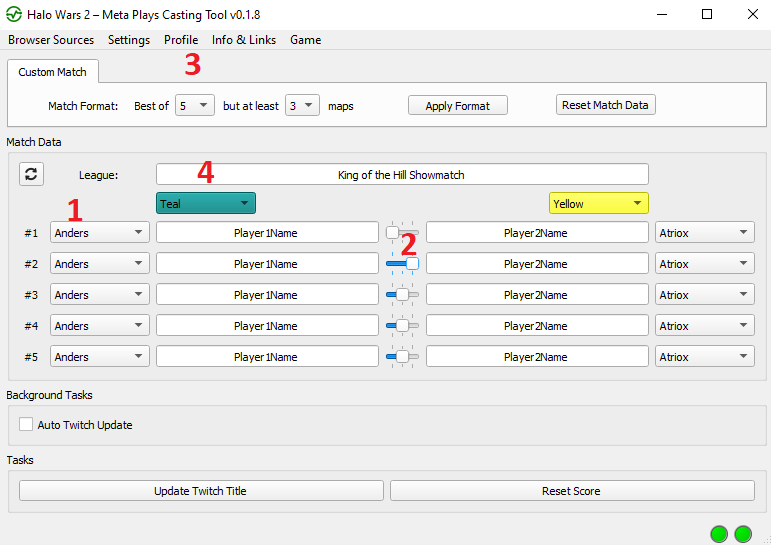Open the Yellow team color dropdown
The width and height of the screenshot is (771, 545).
pyautogui.click(x=598, y=203)
